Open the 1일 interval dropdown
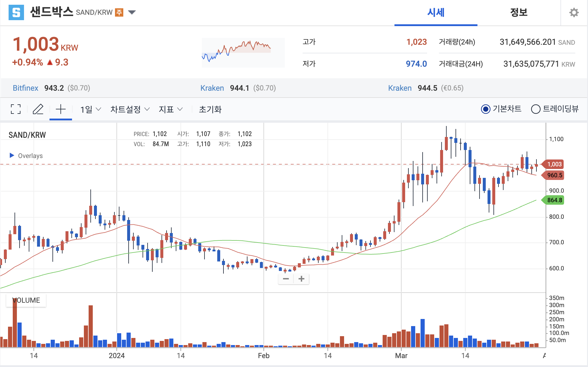The width and height of the screenshot is (588, 367). coord(90,109)
